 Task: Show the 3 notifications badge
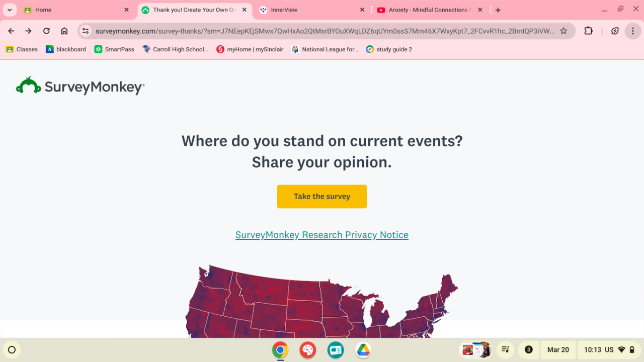[x=528, y=350]
